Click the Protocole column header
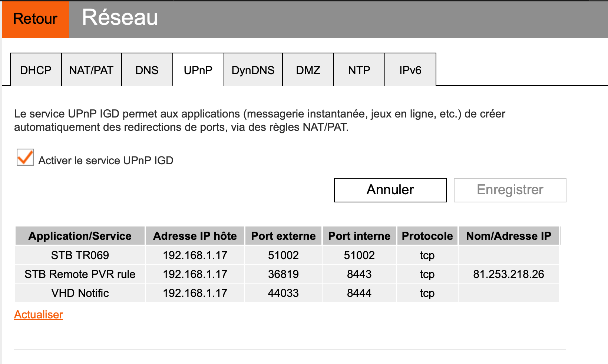 (x=427, y=236)
